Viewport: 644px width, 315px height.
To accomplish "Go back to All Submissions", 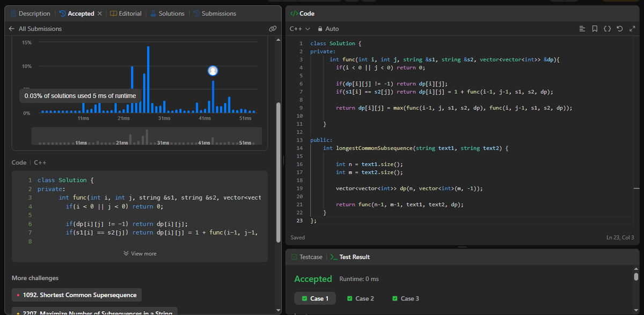I will click(35, 28).
